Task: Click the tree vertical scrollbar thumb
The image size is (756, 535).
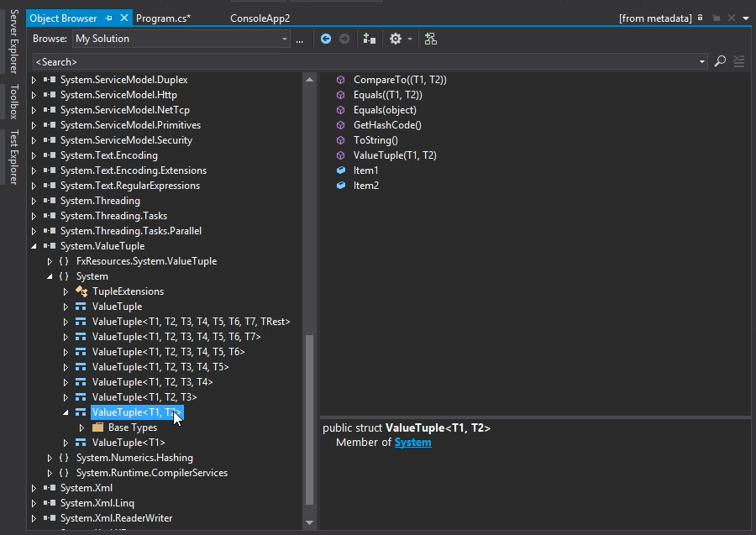Action: tap(309, 420)
